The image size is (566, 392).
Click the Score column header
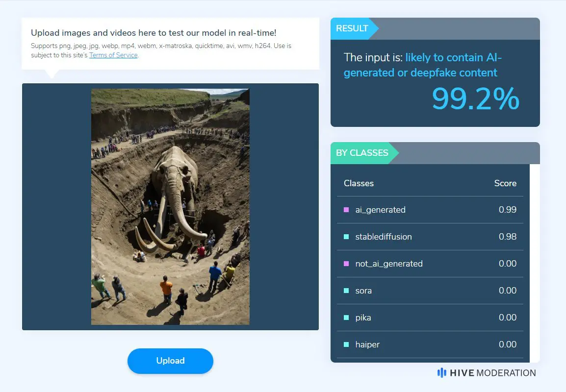pyautogui.click(x=505, y=183)
